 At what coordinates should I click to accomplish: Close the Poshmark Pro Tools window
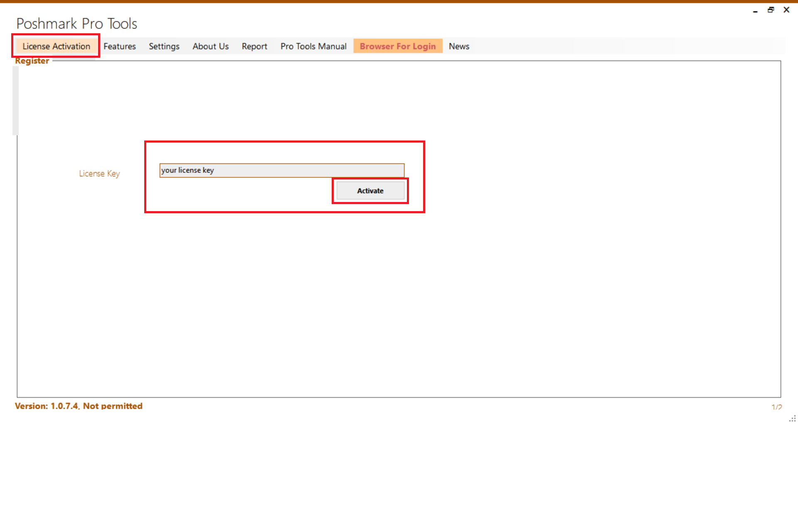(786, 10)
